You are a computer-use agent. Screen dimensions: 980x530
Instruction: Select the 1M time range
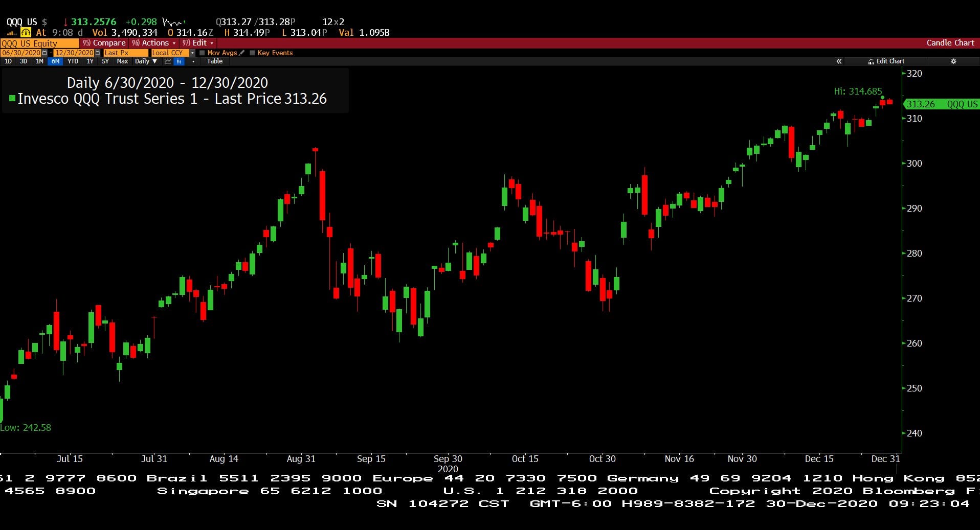pos(39,61)
